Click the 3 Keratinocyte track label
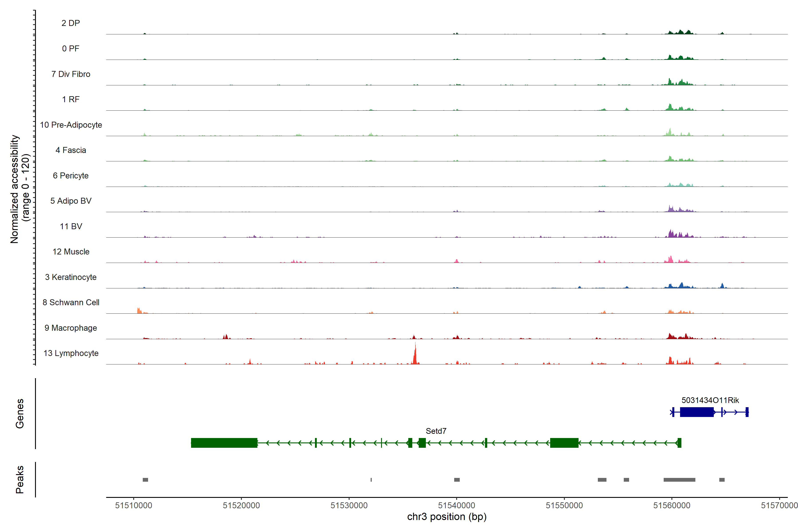798x532 pixels. [x=71, y=277]
